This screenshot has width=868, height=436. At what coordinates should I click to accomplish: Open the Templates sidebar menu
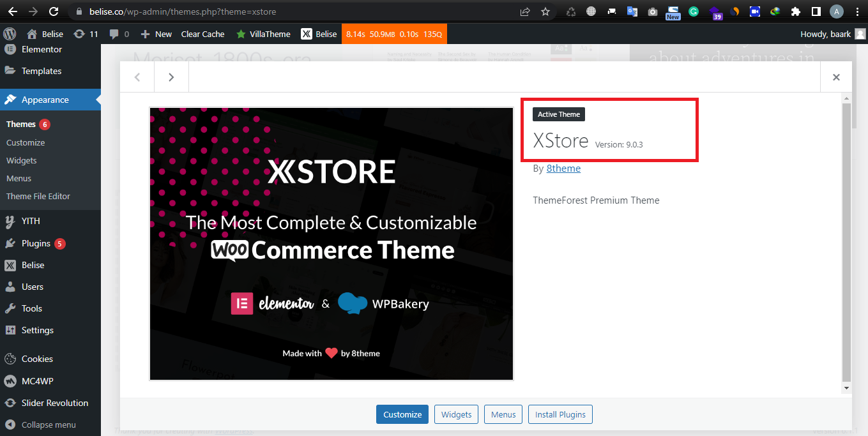[50, 71]
